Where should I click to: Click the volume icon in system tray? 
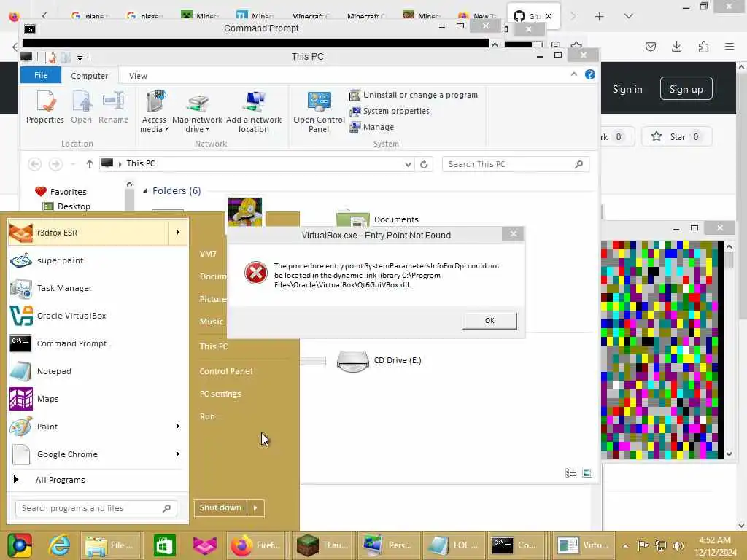point(678,545)
